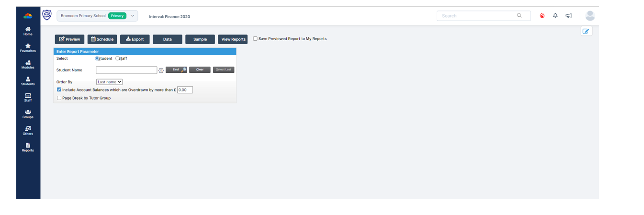Select the Staff radio button
644x215 pixels.
coord(118,58)
